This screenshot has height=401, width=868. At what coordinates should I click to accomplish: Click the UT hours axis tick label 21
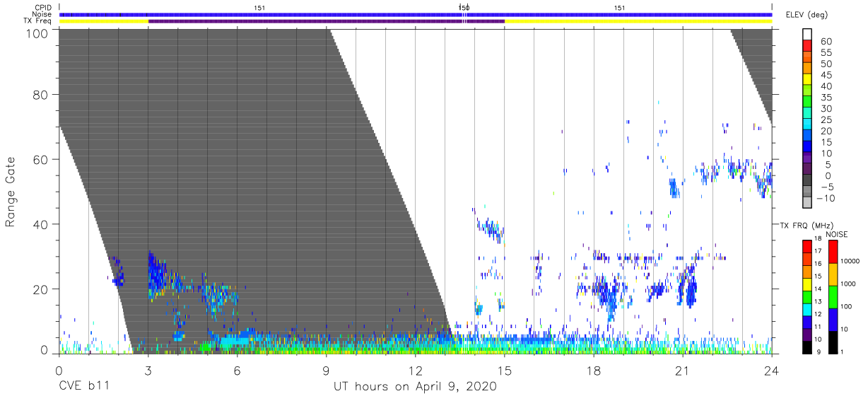point(683,370)
